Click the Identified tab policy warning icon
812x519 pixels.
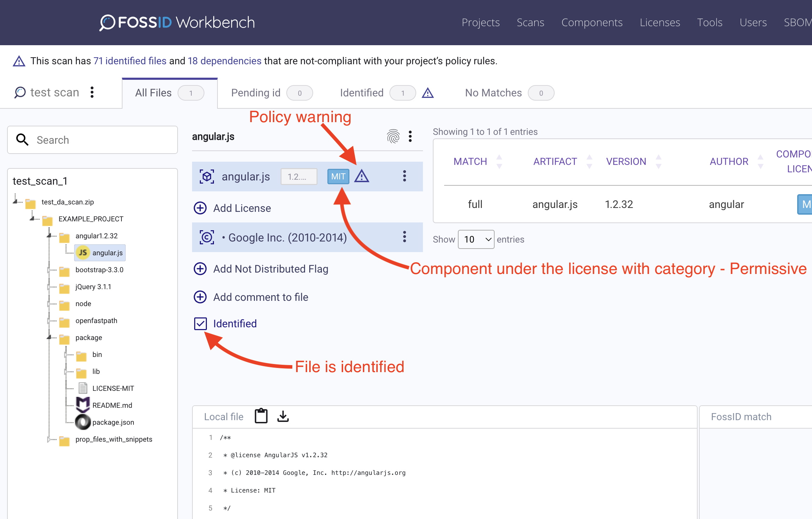tap(428, 93)
